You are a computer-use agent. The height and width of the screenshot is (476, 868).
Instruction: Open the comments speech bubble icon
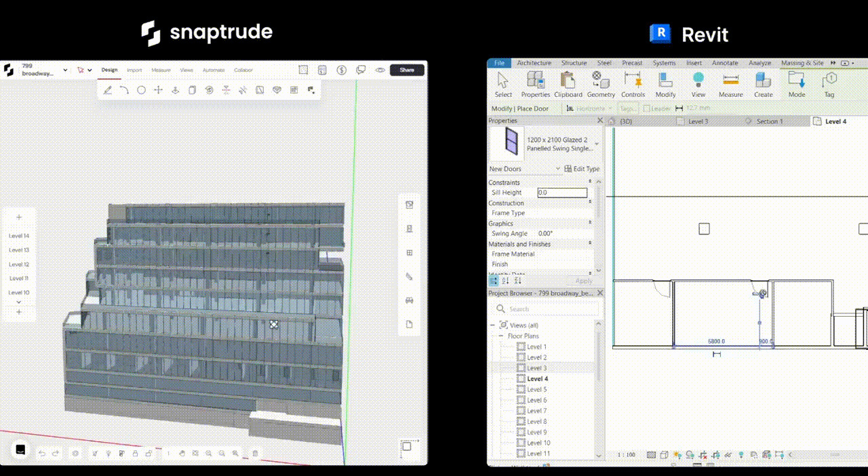pos(361,70)
